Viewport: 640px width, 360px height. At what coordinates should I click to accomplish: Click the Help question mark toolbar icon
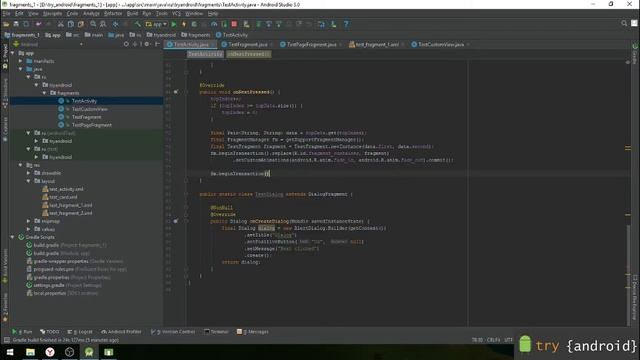pyautogui.click(x=346, y=24)
